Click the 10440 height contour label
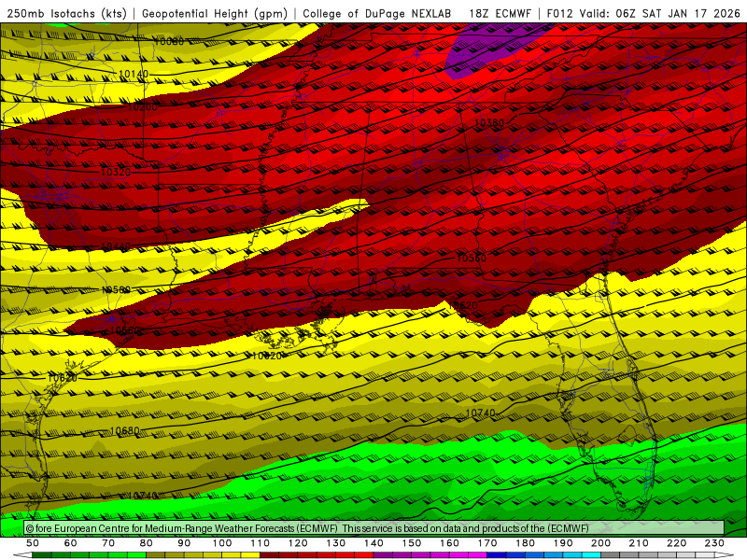 [116, 246]
